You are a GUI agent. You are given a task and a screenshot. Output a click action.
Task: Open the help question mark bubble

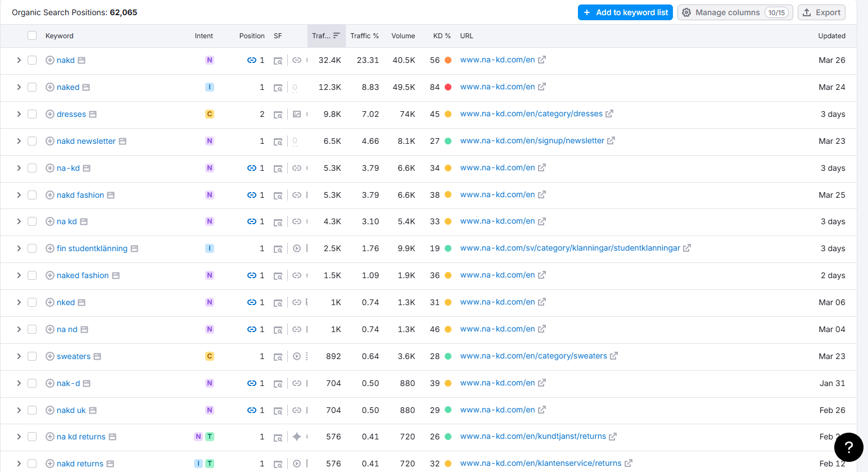coord(849,447)
